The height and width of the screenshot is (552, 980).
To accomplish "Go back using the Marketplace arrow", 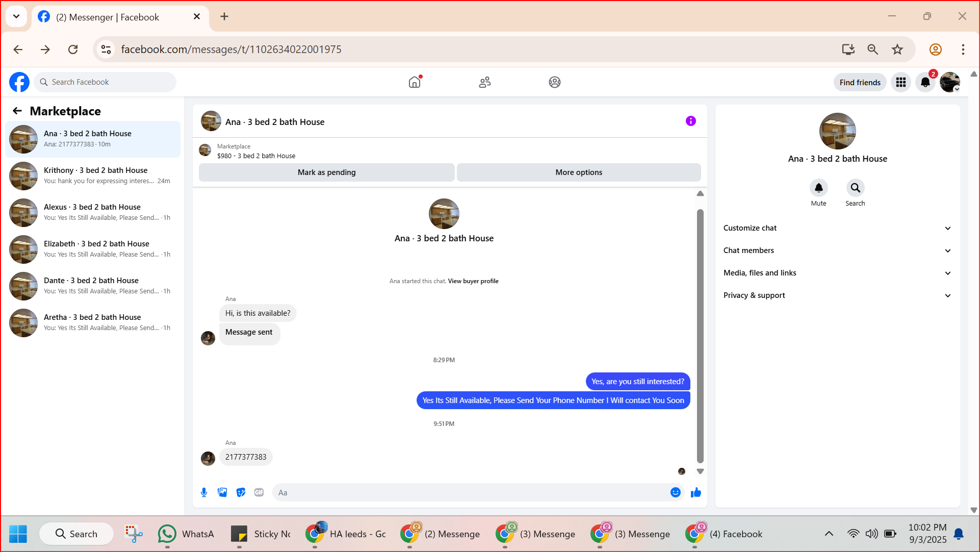I will pos(17,111).
